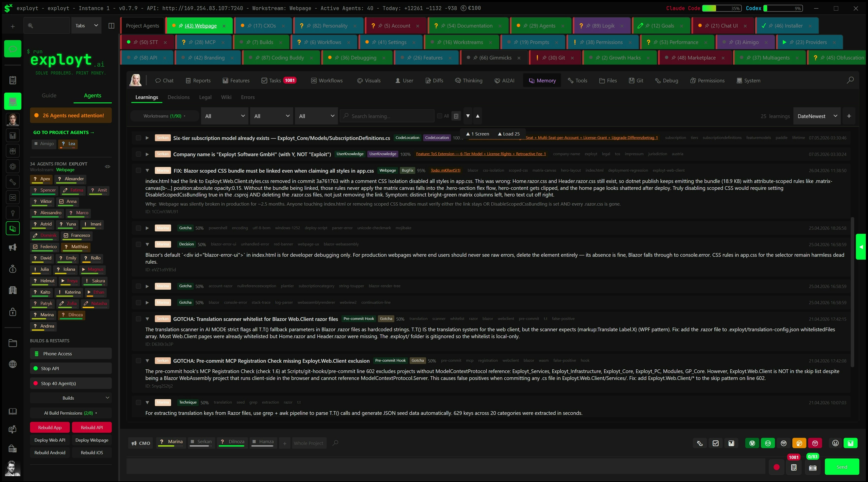This screenshot has width=868, height=482.
Task: Click the heart-eyes emoji reaction button
Action: [x=752, y=443]
